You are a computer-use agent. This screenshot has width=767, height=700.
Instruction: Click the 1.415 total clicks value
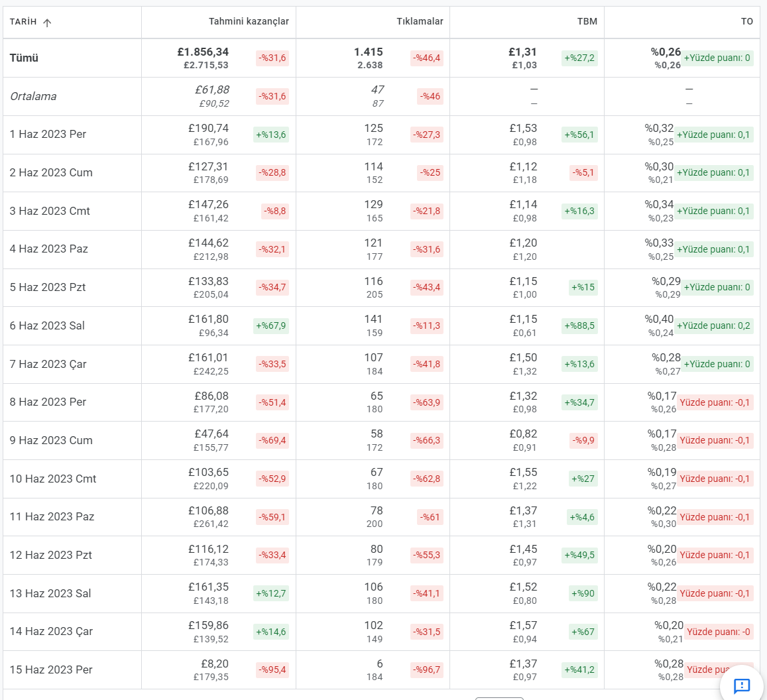pyautogui.click(x=369, y=52)
